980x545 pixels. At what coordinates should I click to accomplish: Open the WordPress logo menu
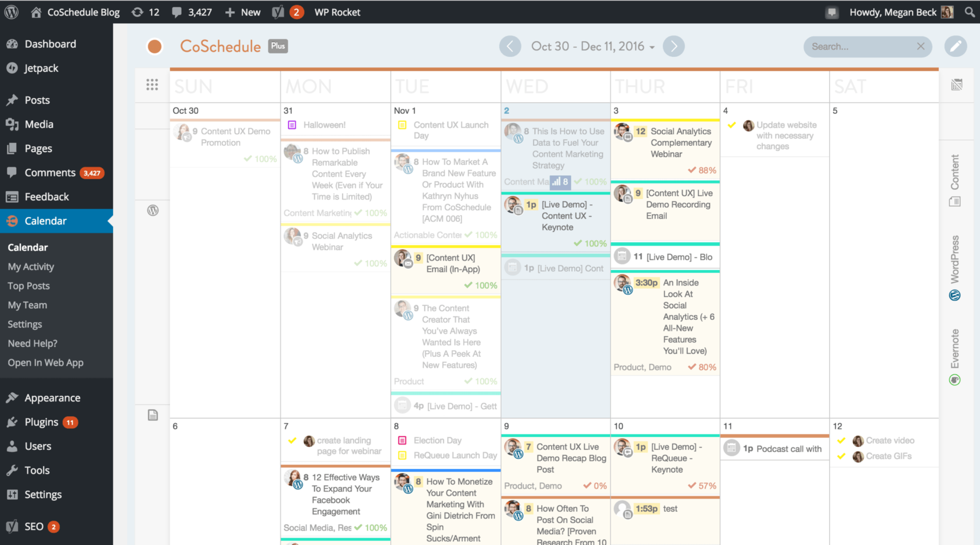pos(12,12)
